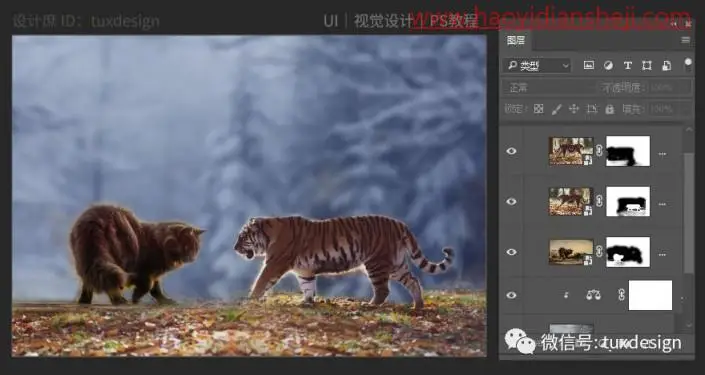Open the 类型 filter type dropdown

pyautogui.click(x=538, y=66)
